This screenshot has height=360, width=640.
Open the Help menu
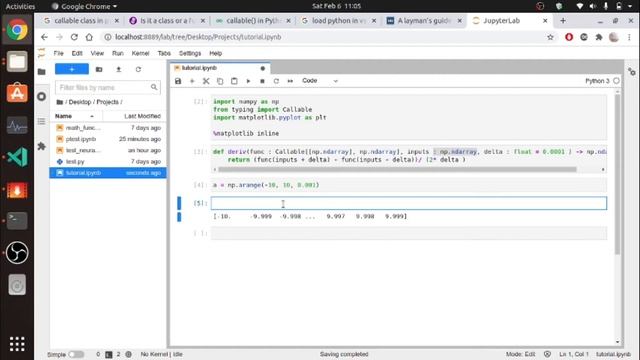216,53
